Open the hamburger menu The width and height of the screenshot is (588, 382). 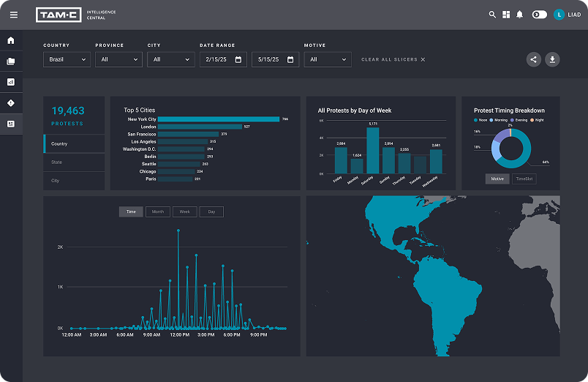coord(13,15)
